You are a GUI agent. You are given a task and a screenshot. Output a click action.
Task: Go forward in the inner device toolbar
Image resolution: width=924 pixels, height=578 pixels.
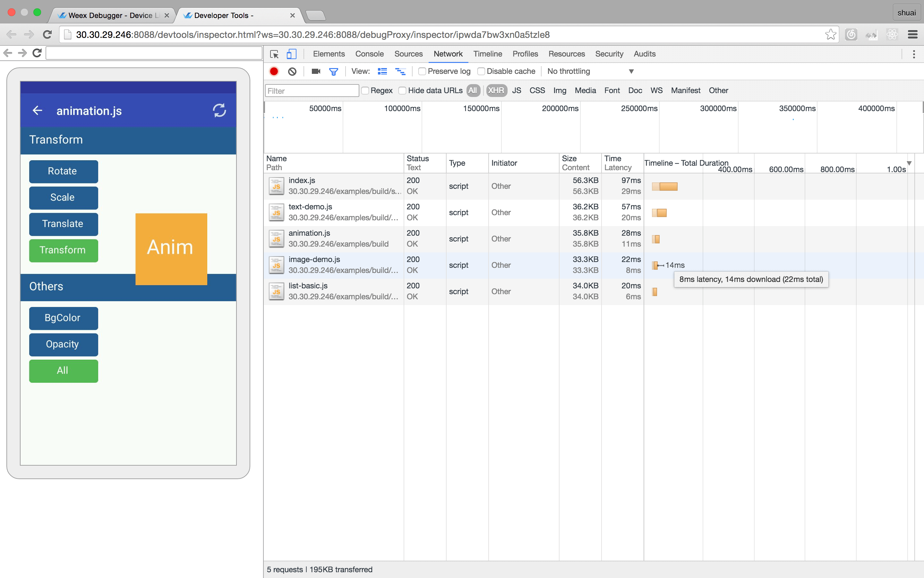pyautogui.click(x=22, y=53)
